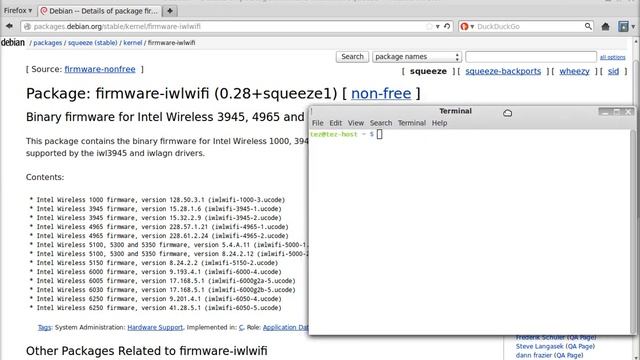
Task: Go back using Firefox back arrow
Action: (x=9, y=26)
